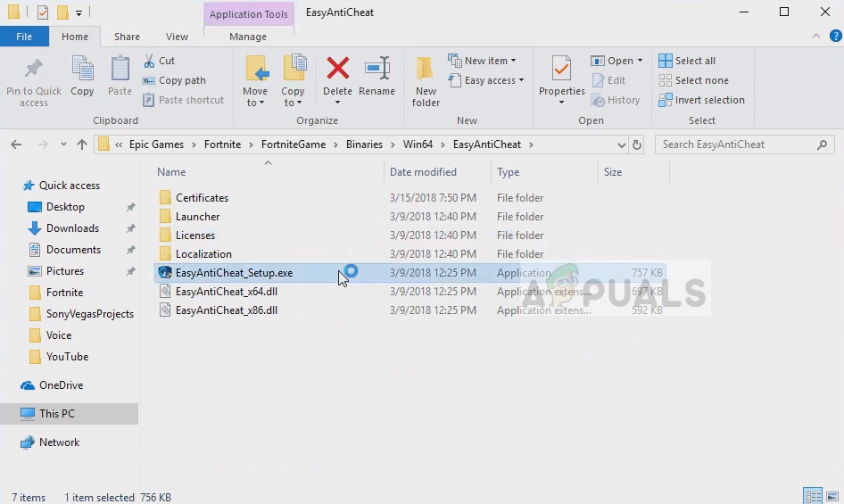
Task: Click the Paste clipboard icon
Action: point(120,69)
